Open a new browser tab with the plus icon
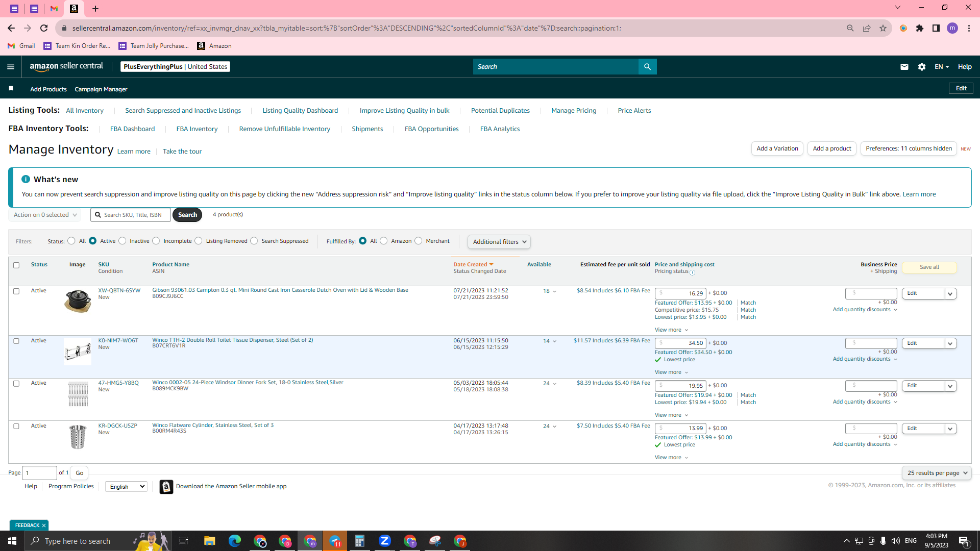980x551 pixels. [95, 8]
